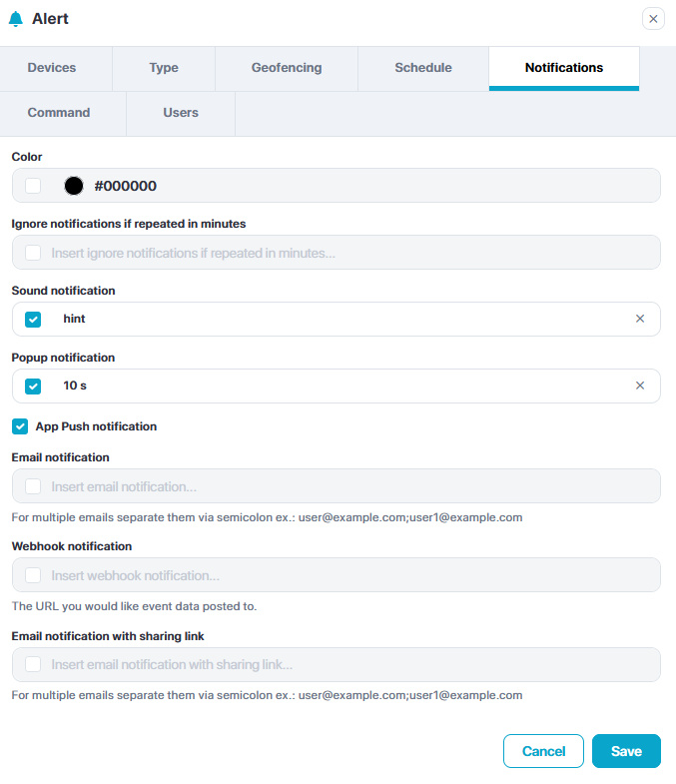This screenshot has width=676, height=784.
Task: Open the Geofencing tab
Action: click(x=287, y=68)
